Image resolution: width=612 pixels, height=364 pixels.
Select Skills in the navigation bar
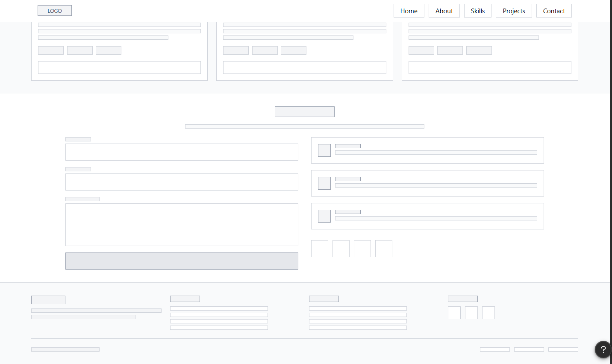pyautogui.click(x=478, y=11)
